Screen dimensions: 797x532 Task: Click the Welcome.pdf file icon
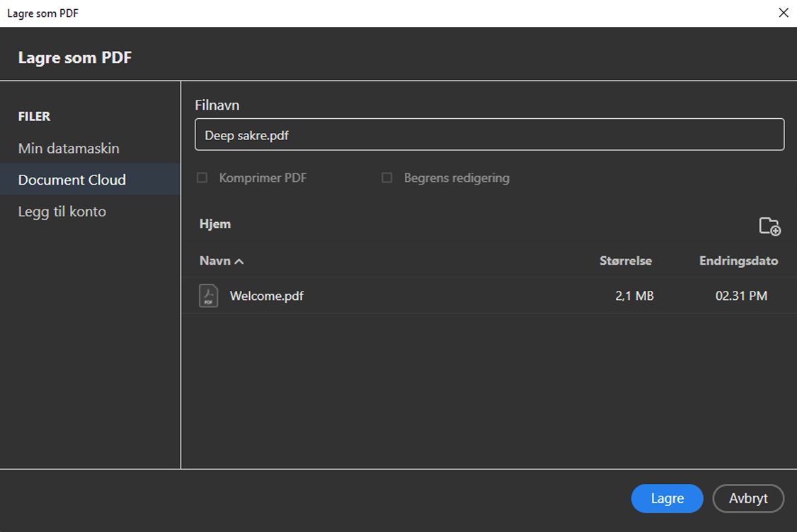click(x=209, y=296)
